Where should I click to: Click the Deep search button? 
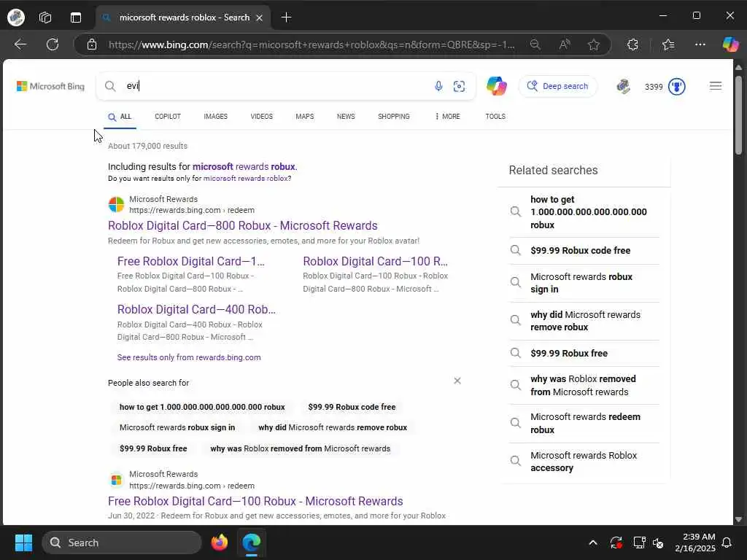pyautogui.click(x=557, y=86)
